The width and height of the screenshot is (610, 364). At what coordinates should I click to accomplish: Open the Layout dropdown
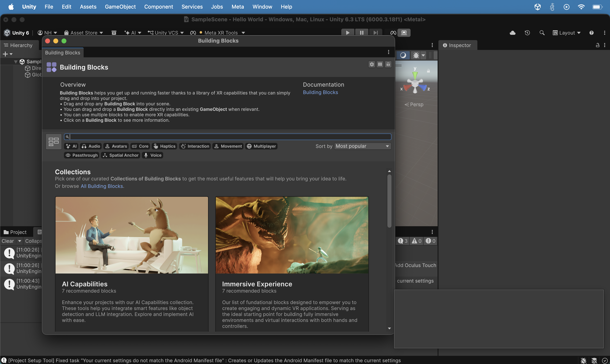point(567,33)
